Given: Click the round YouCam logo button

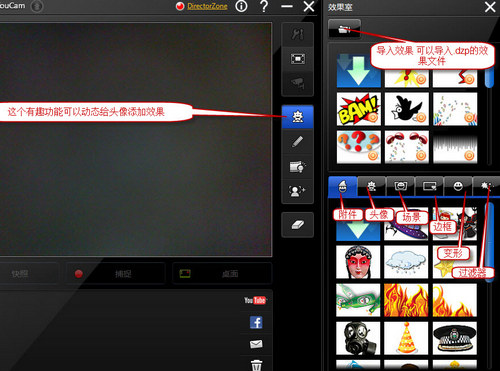Looking at the screenshot, I should pos(37,6).
